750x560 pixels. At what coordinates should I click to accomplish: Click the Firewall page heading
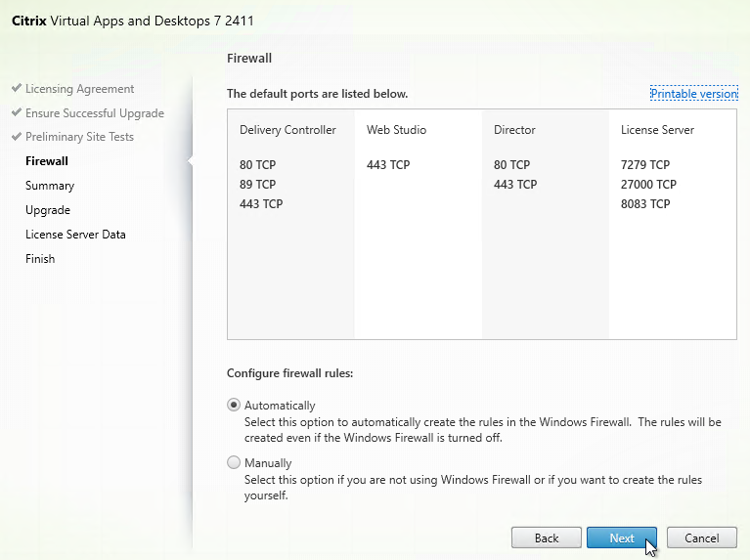click(x=249, y=59)
